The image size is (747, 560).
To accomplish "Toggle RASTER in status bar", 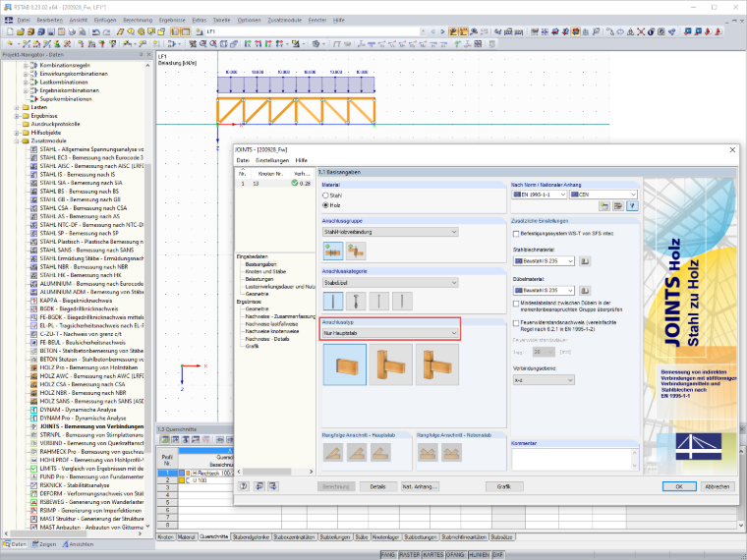I will click(x=409, y=555).
